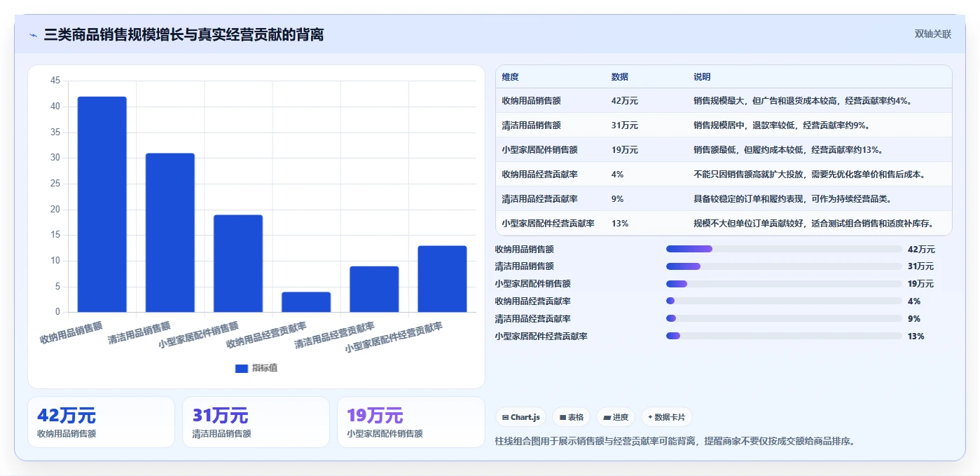Click the 清洁用品销售额 bar in chart
Screen dimensions: 980x476
pos(170,233)
